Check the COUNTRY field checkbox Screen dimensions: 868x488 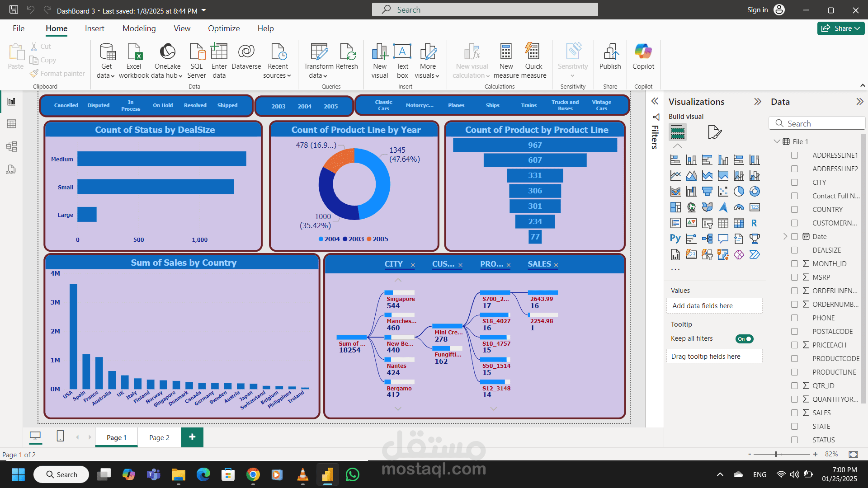(794, 210)
